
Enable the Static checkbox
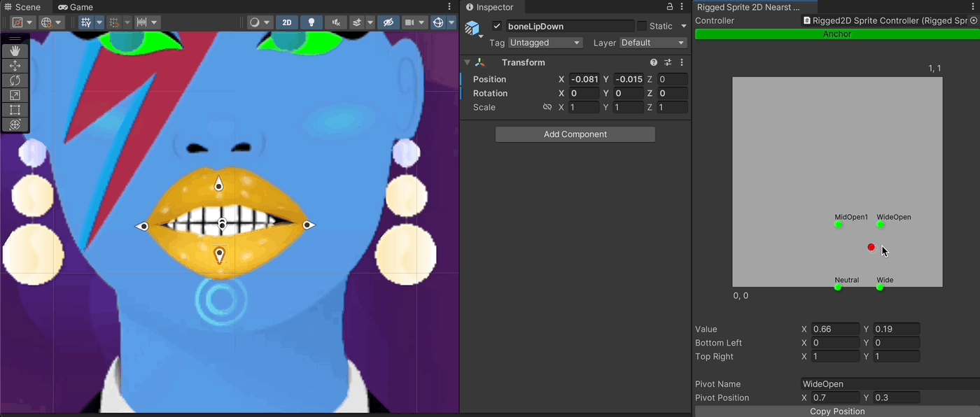pos(641,26)
